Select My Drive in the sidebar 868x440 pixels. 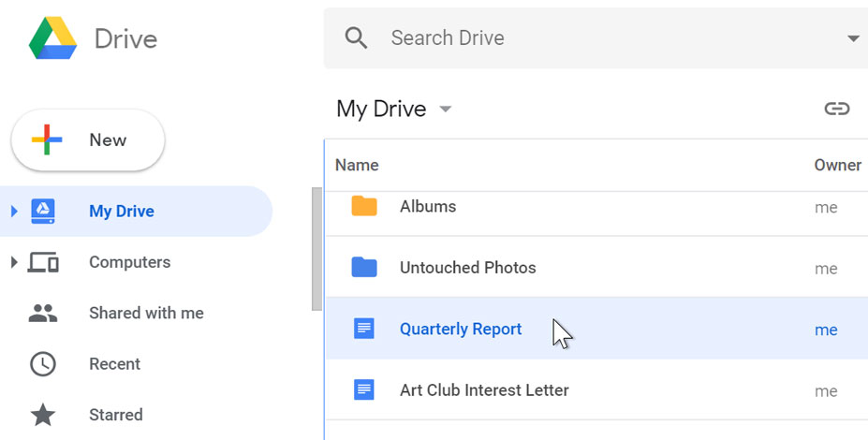click(122, 212)
